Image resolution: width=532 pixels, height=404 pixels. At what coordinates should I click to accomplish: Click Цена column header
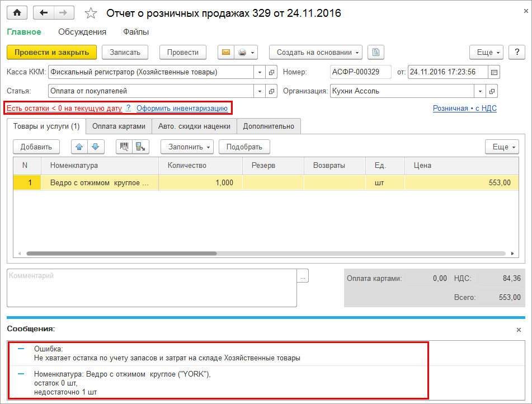point(462,165)
